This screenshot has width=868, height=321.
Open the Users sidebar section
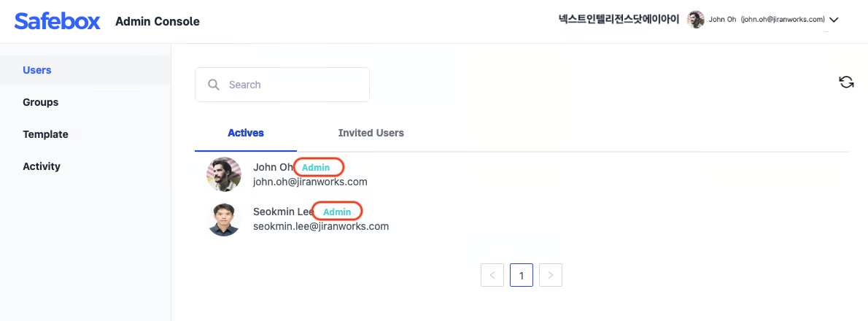pyautogui.click(x=37, y=70)
